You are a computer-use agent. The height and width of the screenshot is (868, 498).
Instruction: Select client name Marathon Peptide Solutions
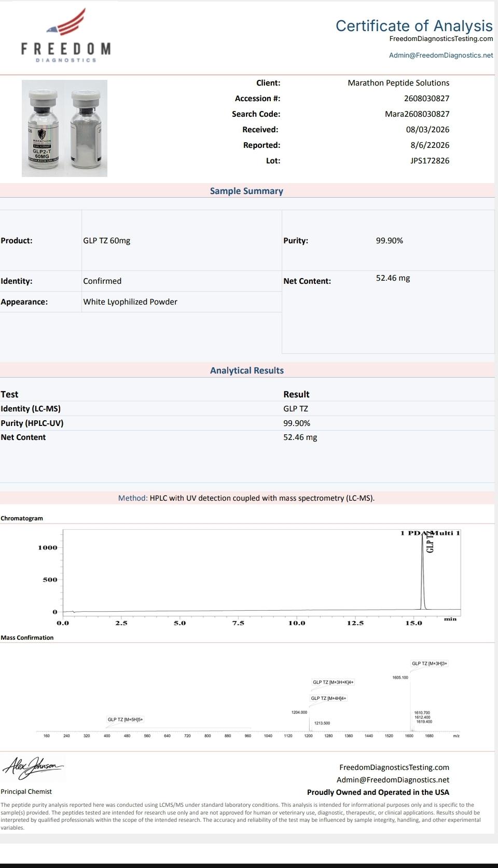(398, 83)
